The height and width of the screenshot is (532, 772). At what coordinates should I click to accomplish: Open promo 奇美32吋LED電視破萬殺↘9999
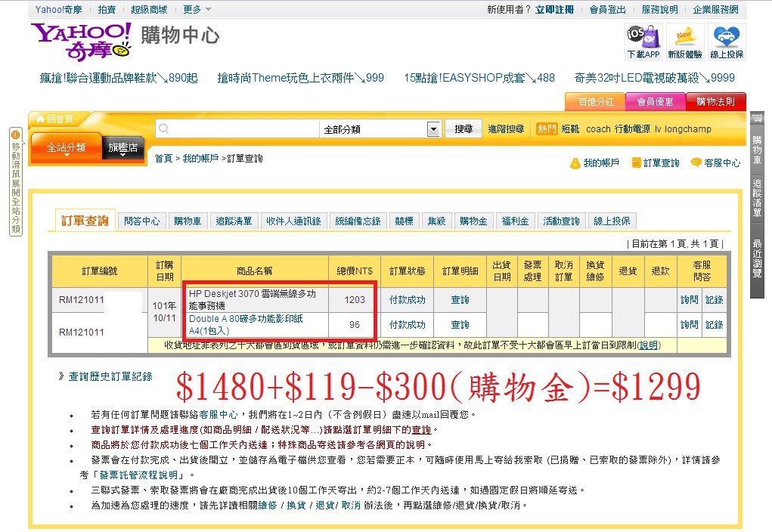[x=654, y=78]
